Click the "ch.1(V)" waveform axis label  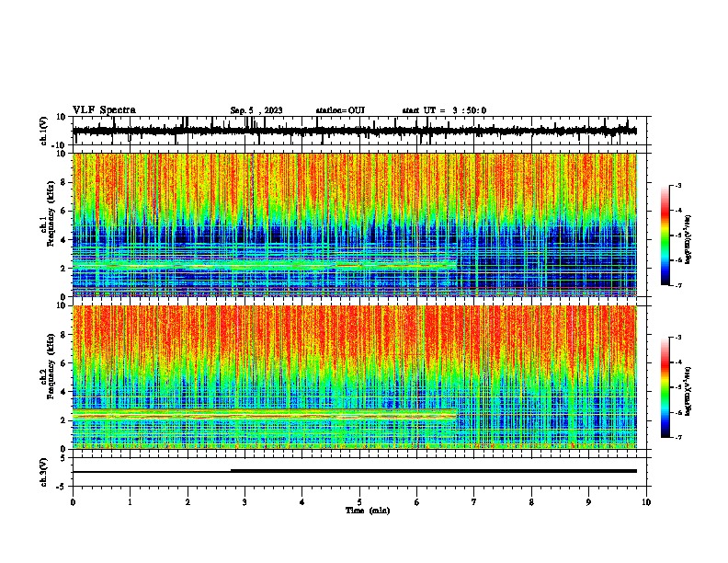44,131
